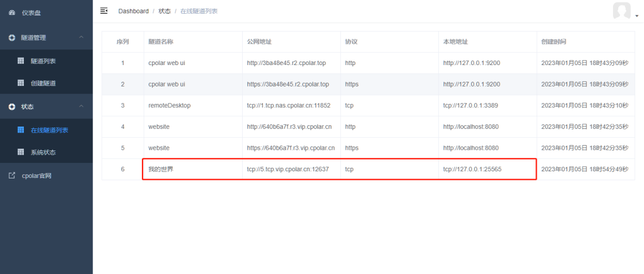Click https://640b6a7f.r3.vip.cpolar.cn address
The image size is (644, 274).
(x=291, y=147)
